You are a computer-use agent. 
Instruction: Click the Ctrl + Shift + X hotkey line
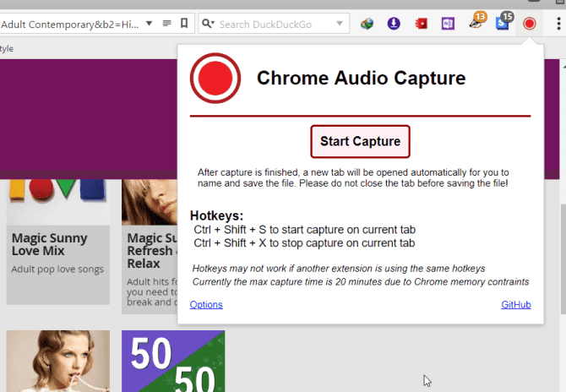coord(304,243)
